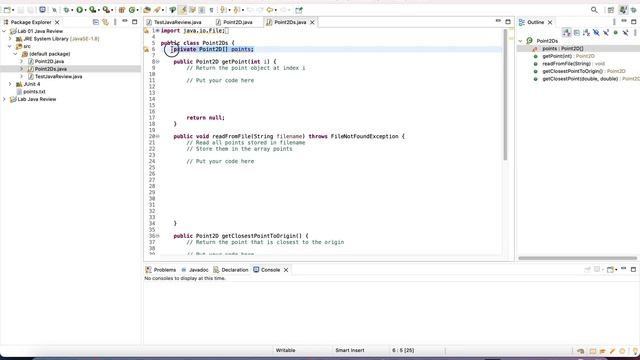Click the Previous Annotation arrow icon
This screenshot has height=360, width=640.
point(236,10)
